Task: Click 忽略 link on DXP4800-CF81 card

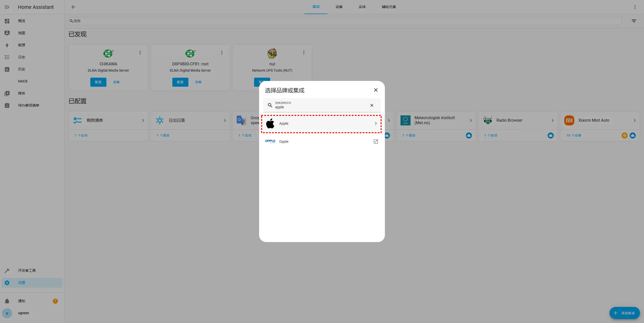Action: click(198, 82)
